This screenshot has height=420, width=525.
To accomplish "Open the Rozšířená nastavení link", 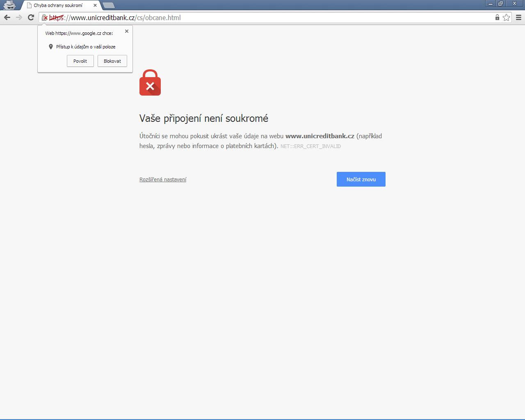I will tap(163, 180).
